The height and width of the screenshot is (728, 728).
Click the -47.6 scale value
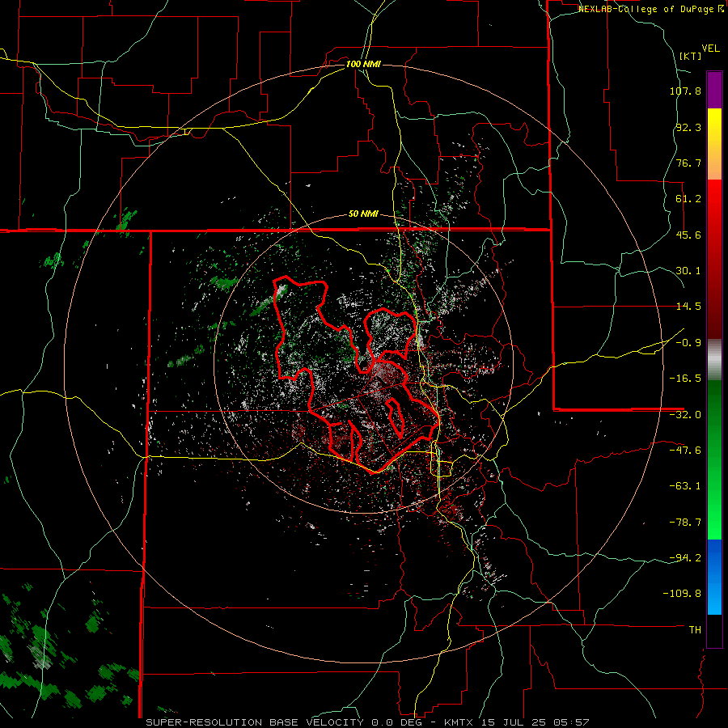click(685, 451)
